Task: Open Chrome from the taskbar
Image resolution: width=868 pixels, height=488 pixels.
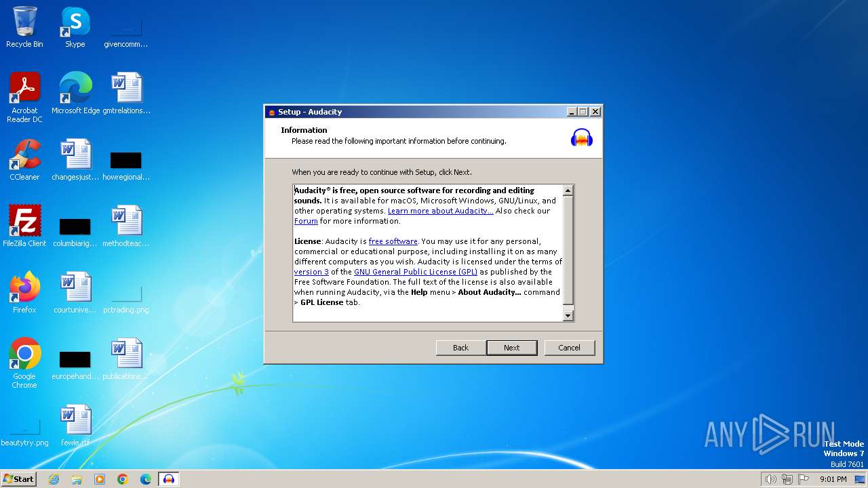Action: point(123,479)
